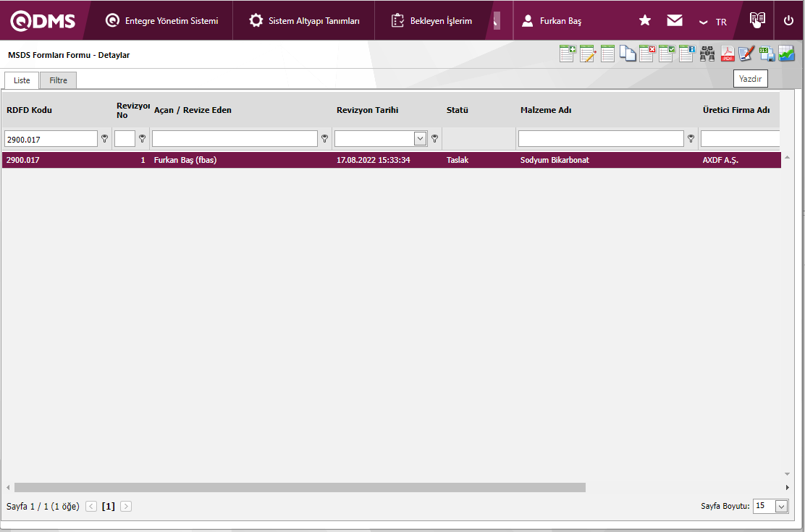The image size is (805, 532).
Task: Click the RDFD Kodu filter input
Action: 51,139
